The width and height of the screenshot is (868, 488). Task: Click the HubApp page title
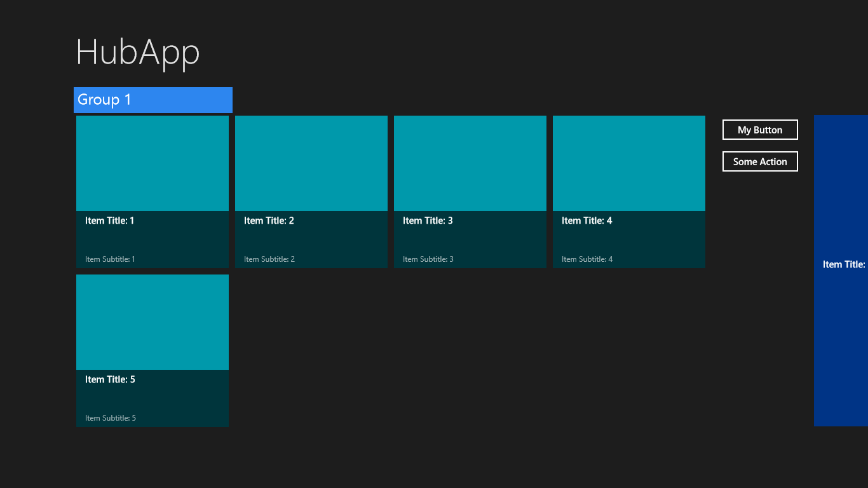tap(138, 52)
